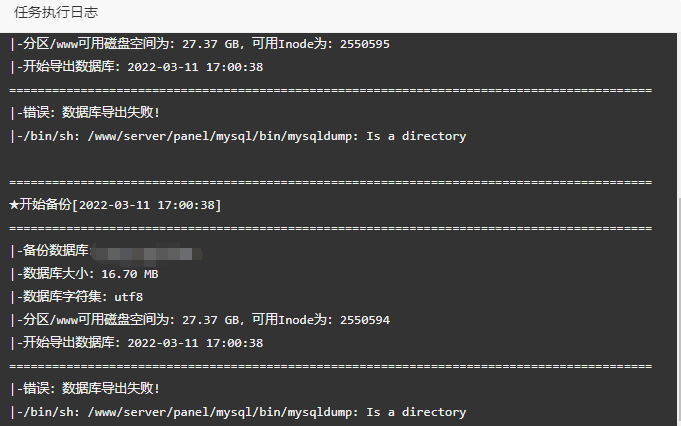The image size is (681, 426).
Task: Click the separator line directly above ★开始备份
Action: [331, 182]
